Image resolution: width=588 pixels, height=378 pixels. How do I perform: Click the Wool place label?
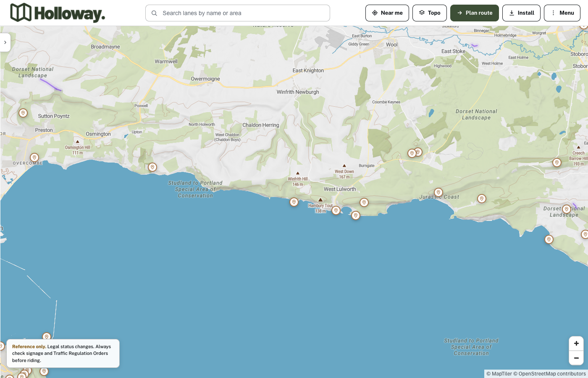click(392, 45)
